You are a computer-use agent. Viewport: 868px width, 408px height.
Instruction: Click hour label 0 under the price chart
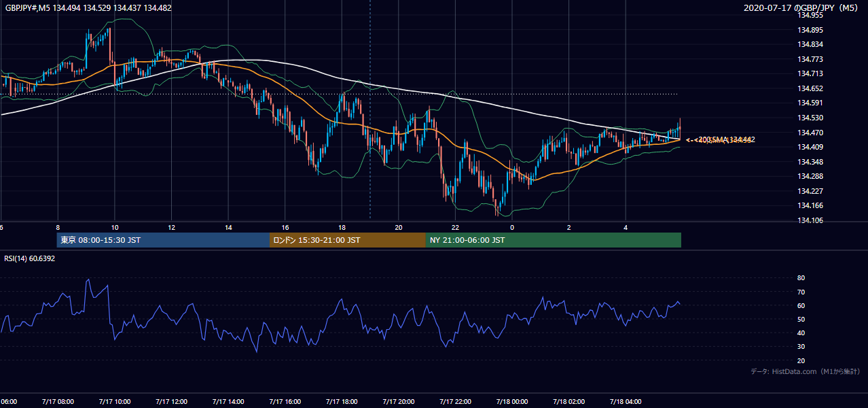(x=512, y=228)
